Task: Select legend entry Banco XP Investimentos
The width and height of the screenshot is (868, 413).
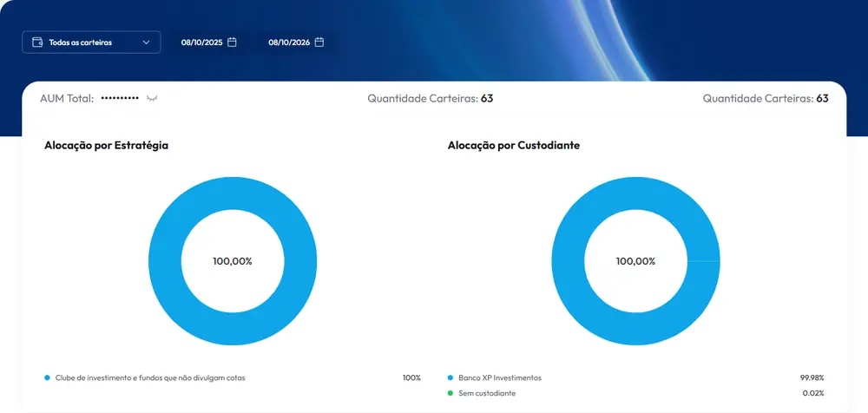Action: click(x=500, y=377)
